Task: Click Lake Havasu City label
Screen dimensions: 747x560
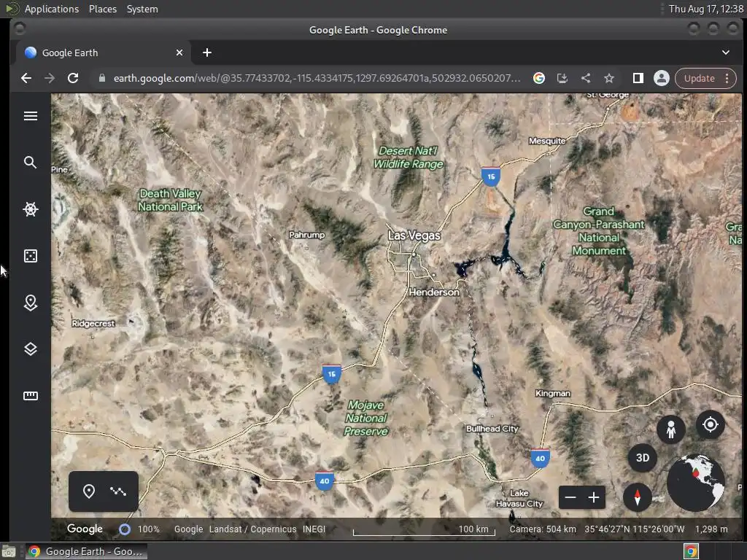Action: pyautogui.click(x=519, y=498)
